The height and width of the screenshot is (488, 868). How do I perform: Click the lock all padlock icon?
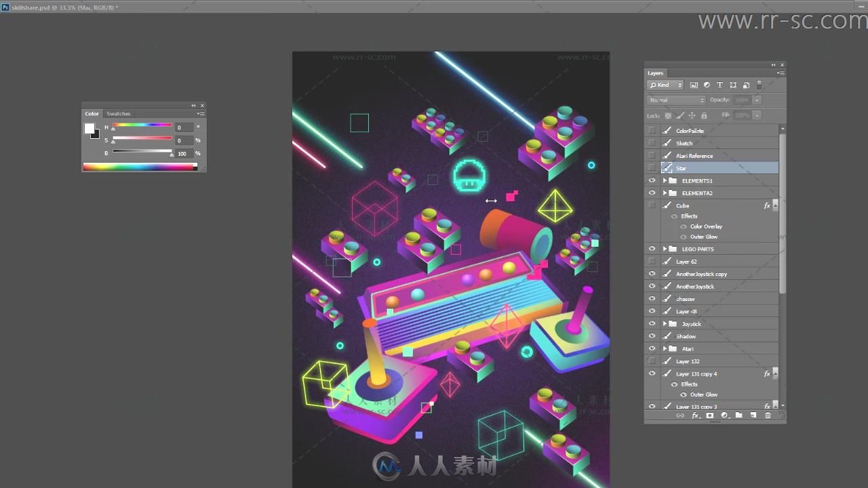point(704,116)
